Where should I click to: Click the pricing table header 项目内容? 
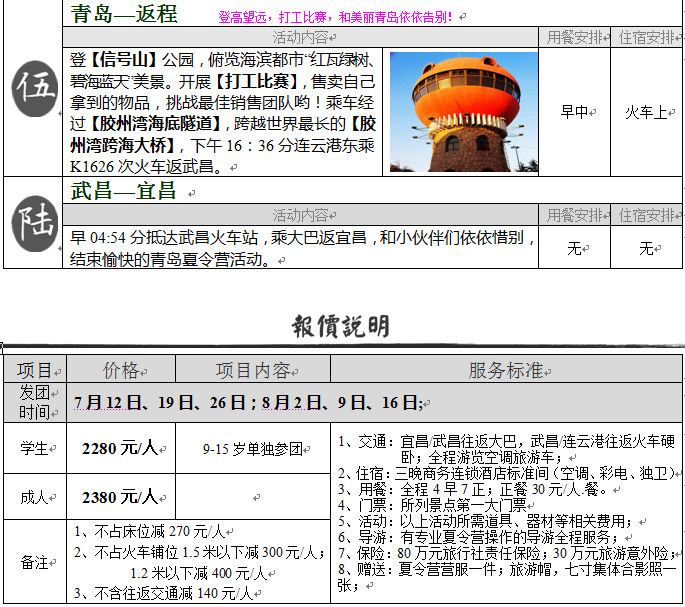click(x=253, y=370)
